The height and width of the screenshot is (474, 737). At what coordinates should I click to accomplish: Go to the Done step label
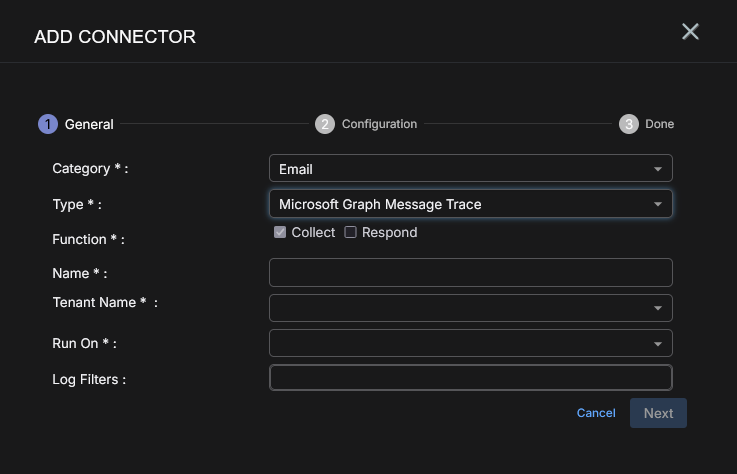(x=659, y=124)
